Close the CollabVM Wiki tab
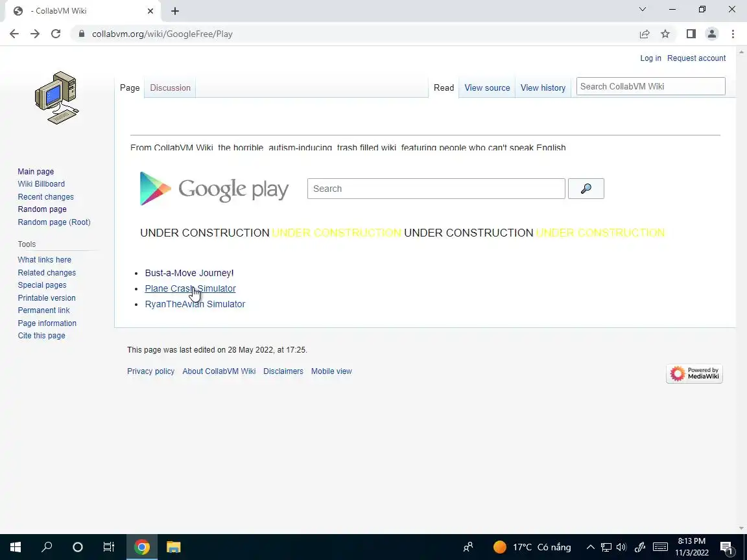This screenshot has width=747, height=560. [150, 11]
